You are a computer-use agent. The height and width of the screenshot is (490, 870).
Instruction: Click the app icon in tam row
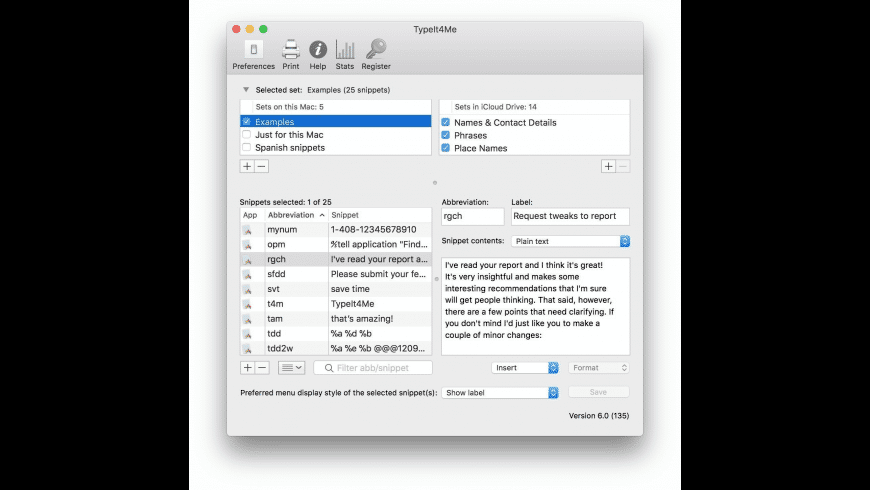(x=247, y=319)
